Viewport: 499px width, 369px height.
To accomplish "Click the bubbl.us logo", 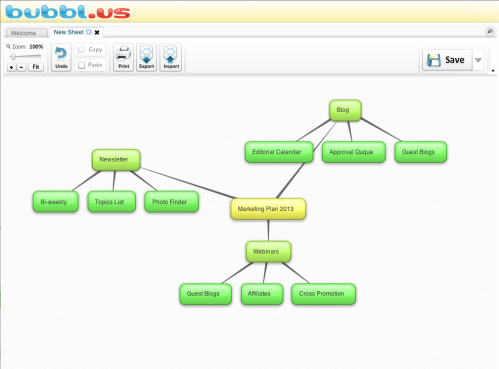I will click(x=68, y=12).
